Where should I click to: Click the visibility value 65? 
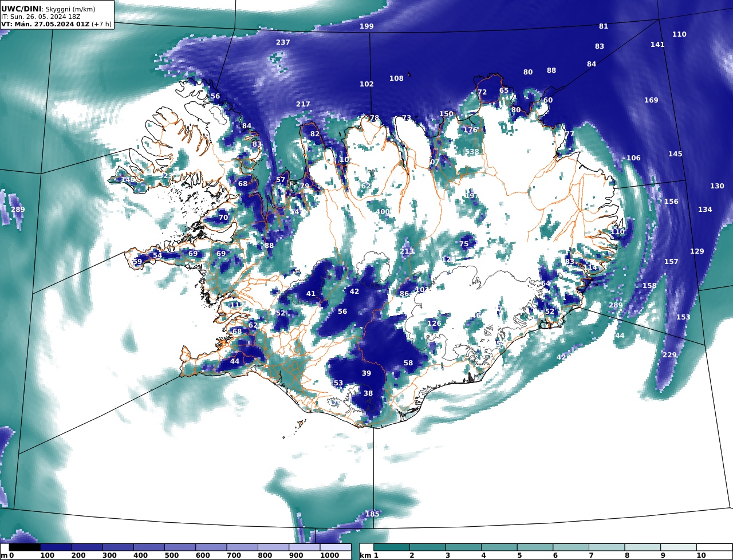[x=504, y=90]
